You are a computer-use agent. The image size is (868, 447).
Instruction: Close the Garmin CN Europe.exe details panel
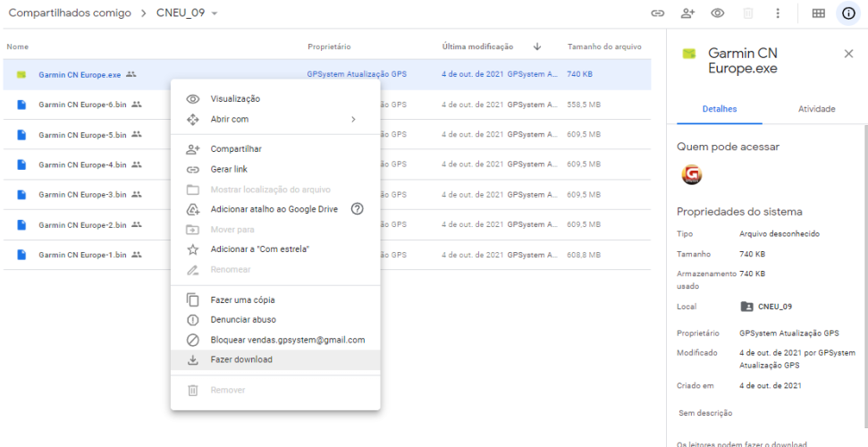[x=848, y=54]
